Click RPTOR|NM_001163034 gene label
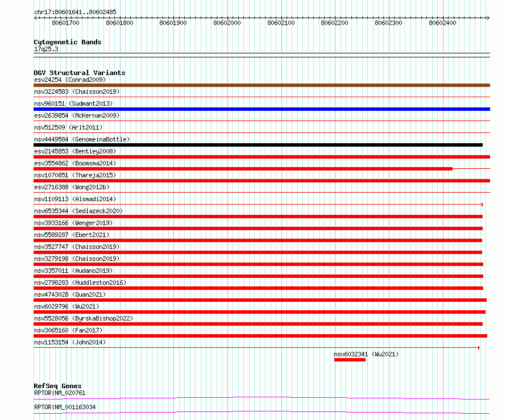Viewport: 506px width, 420px height. [x=65, y=407]
